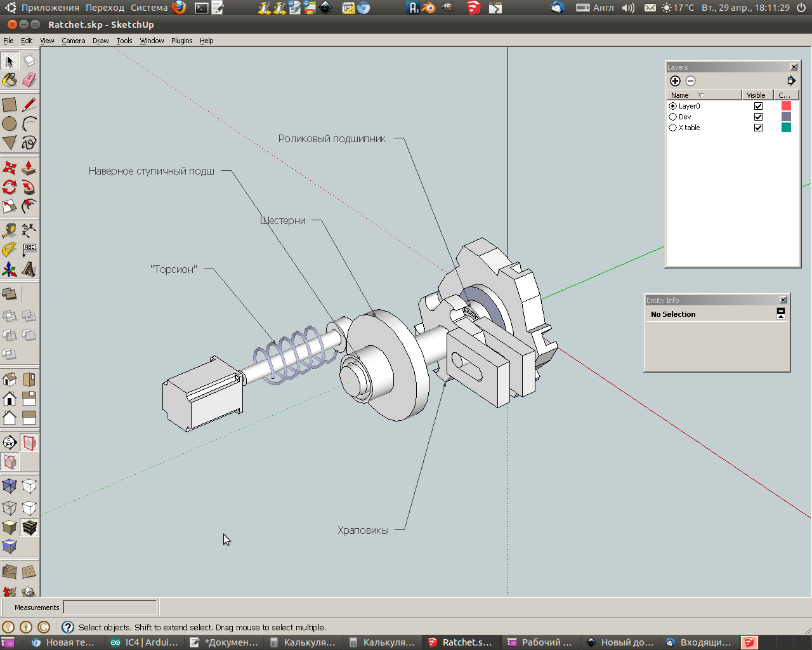
Task: Select the pink Eraser tool
Action: [29, 80]
